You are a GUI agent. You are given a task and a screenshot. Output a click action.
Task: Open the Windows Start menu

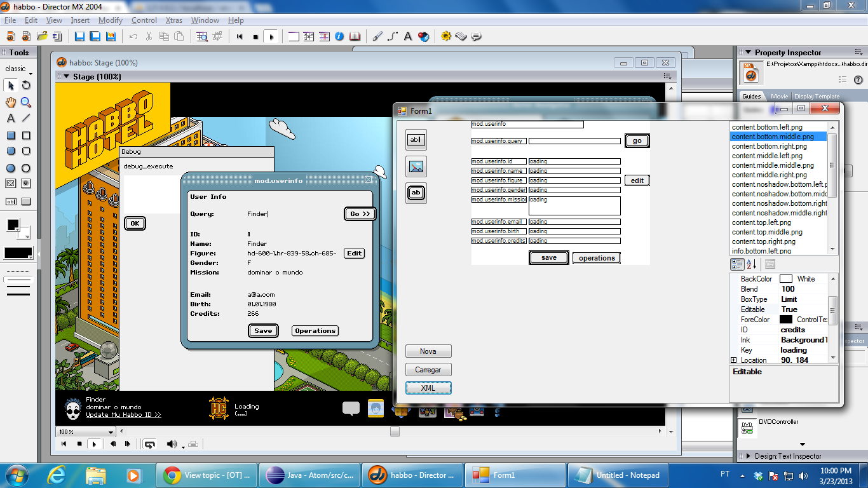[x=16, y=475]
